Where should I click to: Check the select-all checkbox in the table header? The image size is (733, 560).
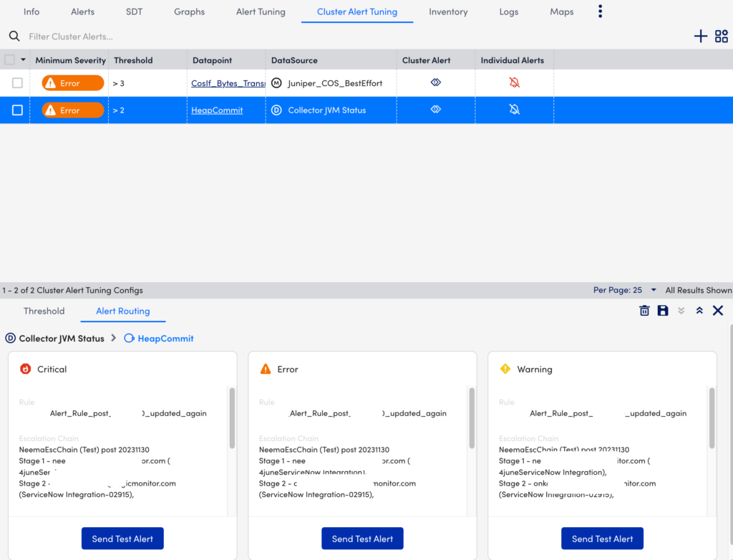(10, 59)
